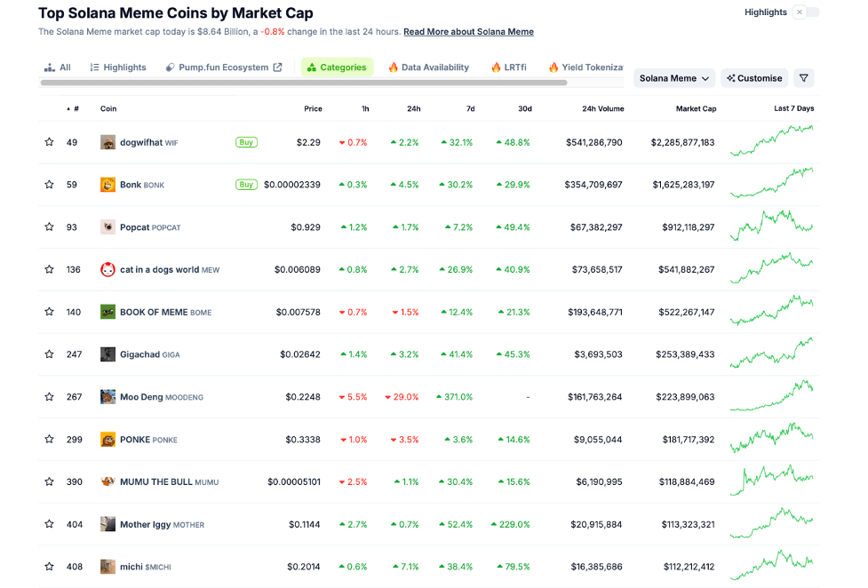
Task: Open Moo Deng 7-day sparkline chart
Action: (772, 395)
